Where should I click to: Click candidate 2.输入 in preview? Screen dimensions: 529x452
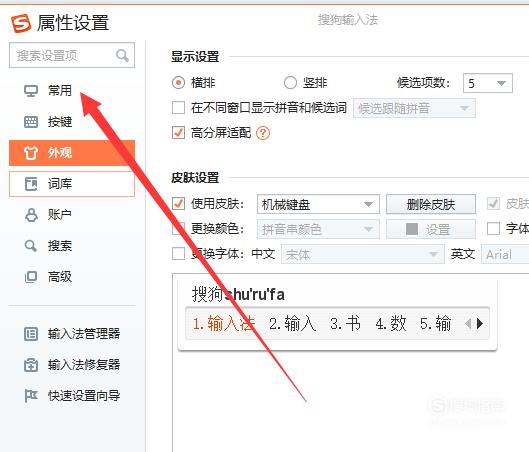point(293,324)
